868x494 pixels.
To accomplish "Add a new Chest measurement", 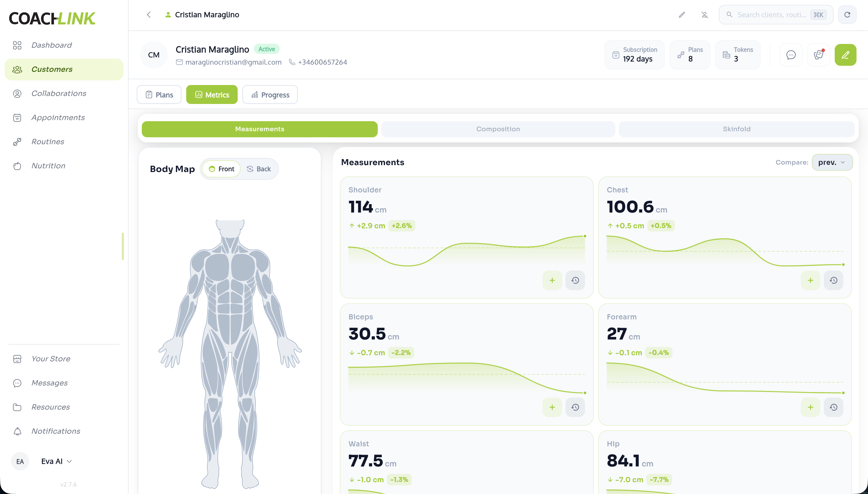I will pos(810,280).
